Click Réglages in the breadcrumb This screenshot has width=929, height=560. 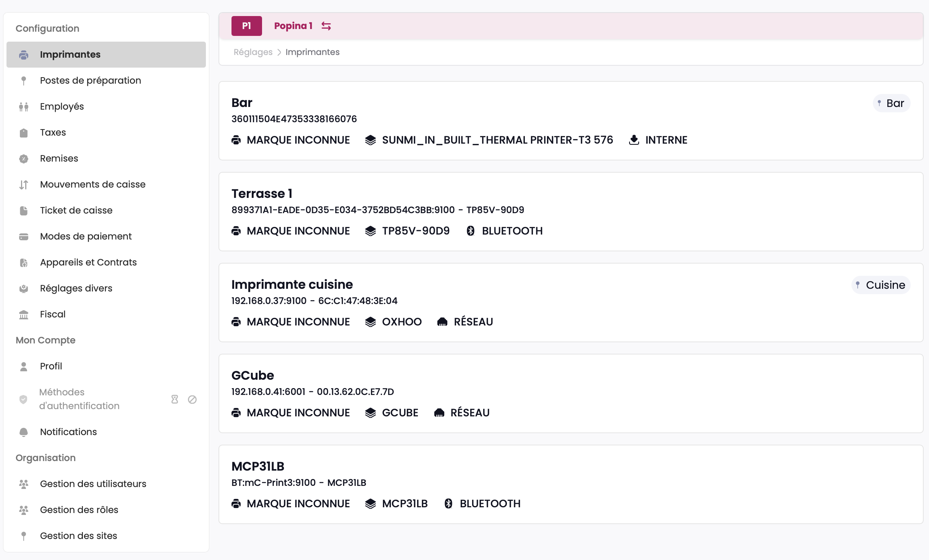[x=253, y=52]
